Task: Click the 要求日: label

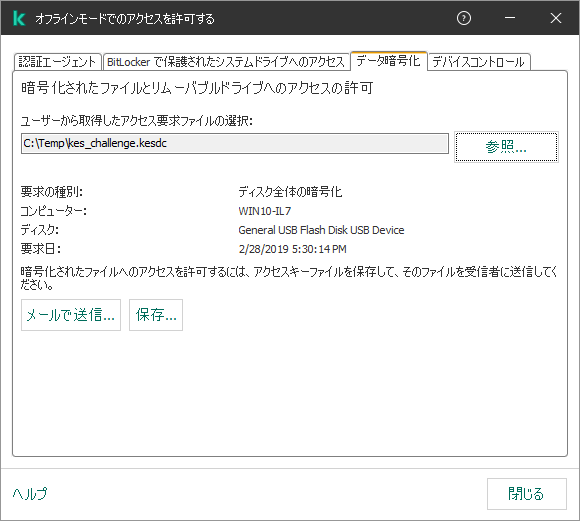Action: coord(41,249)
